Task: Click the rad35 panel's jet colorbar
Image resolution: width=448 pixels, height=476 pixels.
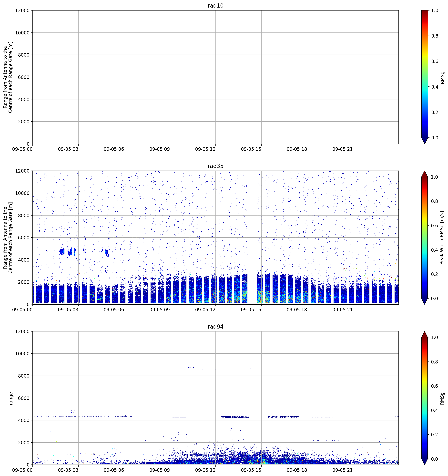Action: (425, 238)
